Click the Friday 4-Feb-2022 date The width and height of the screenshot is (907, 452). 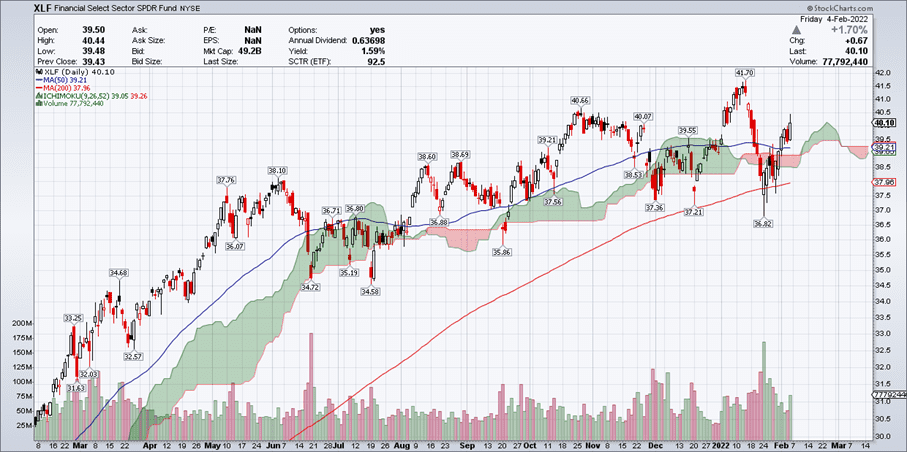tap(835, 19)
